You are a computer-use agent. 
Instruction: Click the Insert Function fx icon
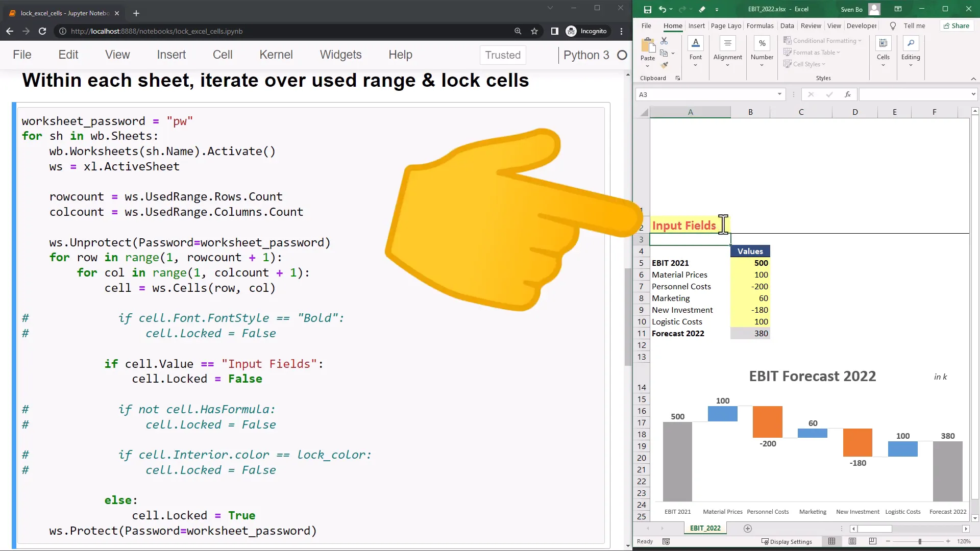click(847, 94)
